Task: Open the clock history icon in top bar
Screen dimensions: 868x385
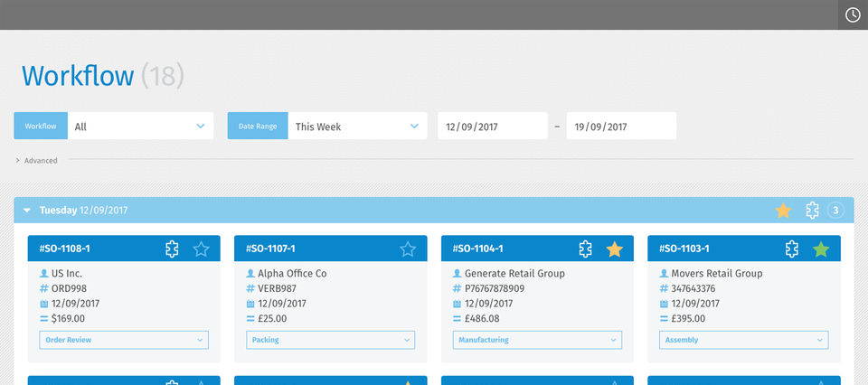Action: click(853, 15)
